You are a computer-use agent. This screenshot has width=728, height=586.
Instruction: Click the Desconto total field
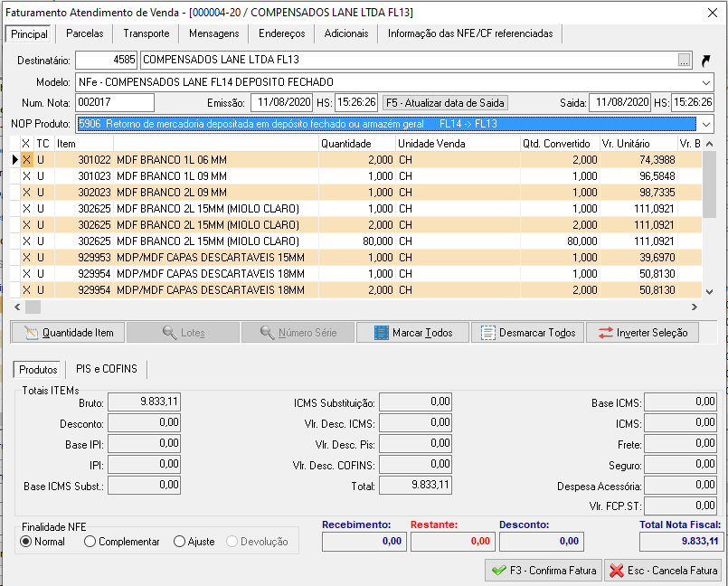542,542
